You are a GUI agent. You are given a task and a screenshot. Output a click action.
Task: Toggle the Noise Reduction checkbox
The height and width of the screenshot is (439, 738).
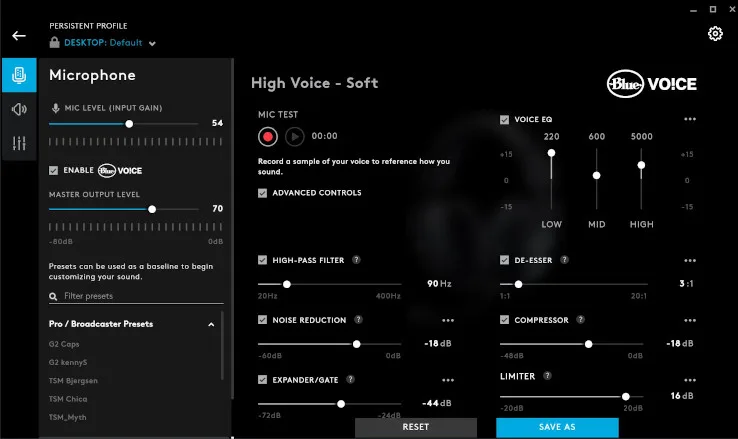tap(262, 321)
